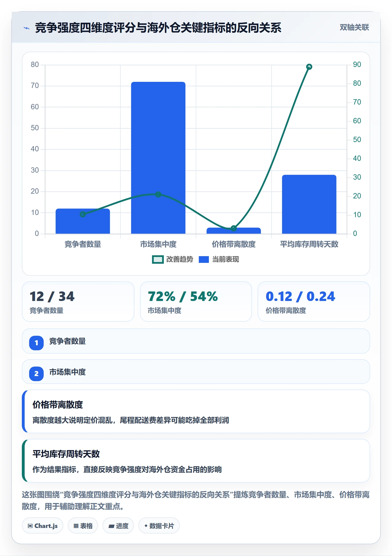392x556 pixels.
Task: Click the 数据卡片 tag
Action: [159, 526]
